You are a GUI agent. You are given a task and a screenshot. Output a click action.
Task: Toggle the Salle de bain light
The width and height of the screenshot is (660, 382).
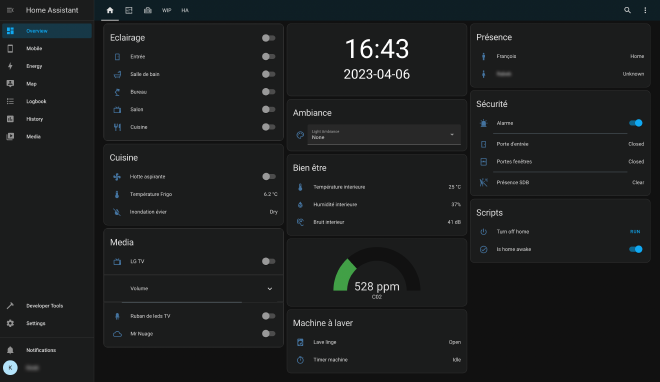[269, 74]
